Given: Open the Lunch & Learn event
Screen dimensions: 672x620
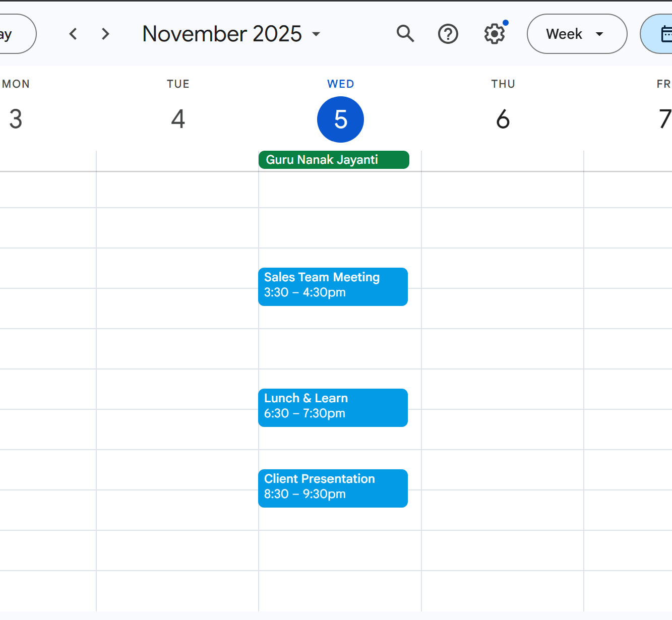Looking at the screenshot, I should coord(333,407).
